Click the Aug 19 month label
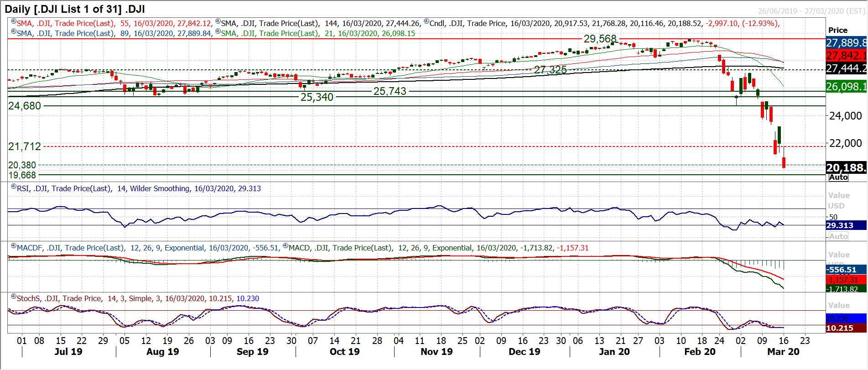The image size is (868, 370). click(163, 352)
